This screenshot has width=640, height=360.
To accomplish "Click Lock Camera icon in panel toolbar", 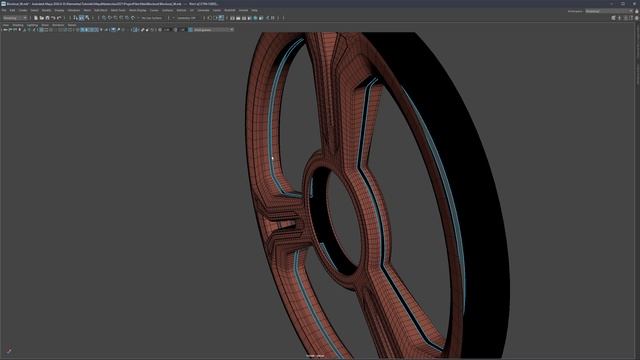I will tap(10, 29).
